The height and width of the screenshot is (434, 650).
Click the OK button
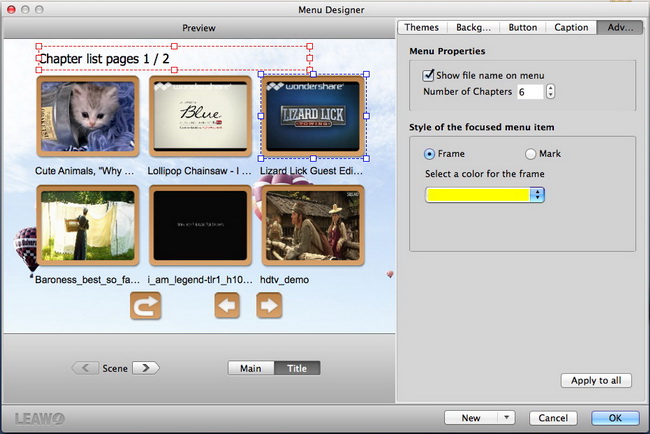[x=615, y=418]
